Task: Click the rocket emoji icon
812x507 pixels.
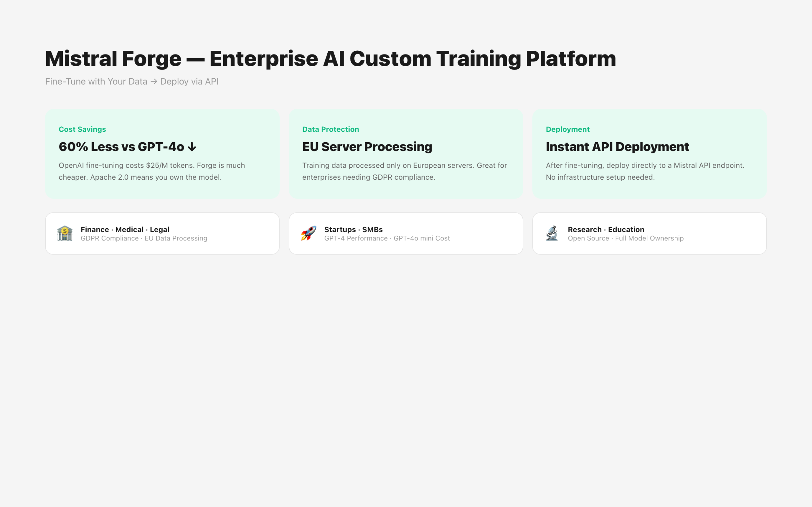Action: click(x=308, y=234)
